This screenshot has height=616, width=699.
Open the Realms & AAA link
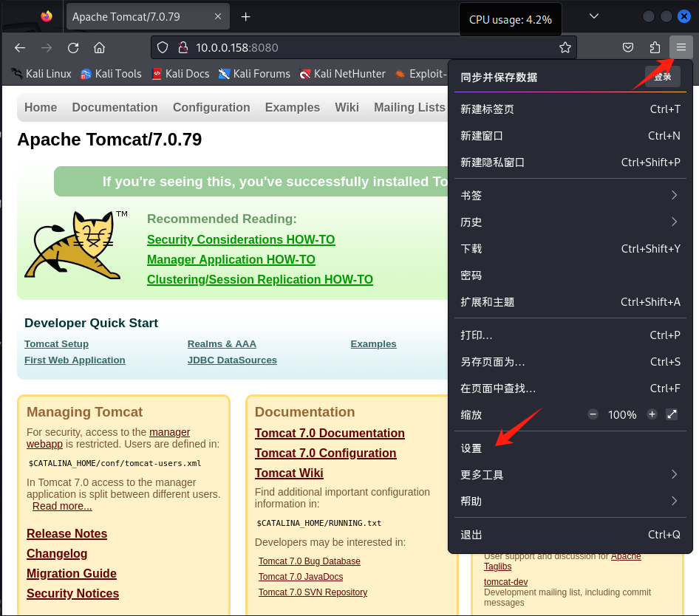pyautogui.click(x=222, y=344)
